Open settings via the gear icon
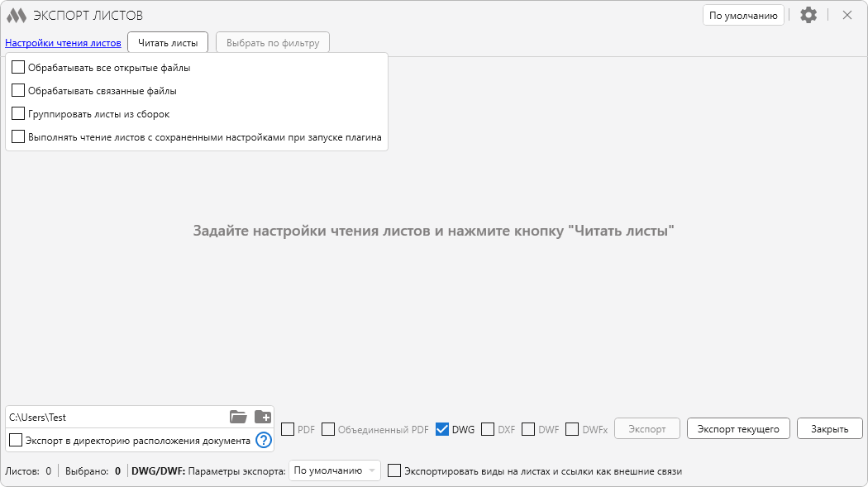The image size is (868, 487). click(808, 15)
